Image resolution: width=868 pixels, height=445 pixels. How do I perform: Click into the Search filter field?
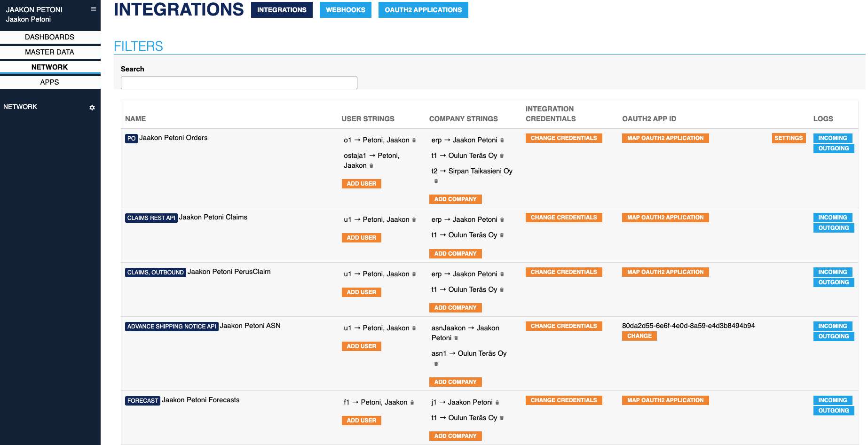(239, 83)
